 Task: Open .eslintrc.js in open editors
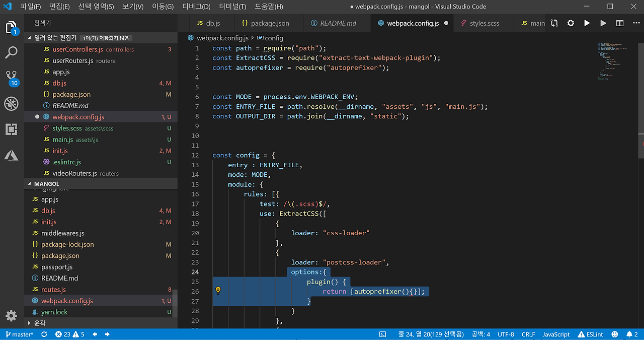coord(101,162)
